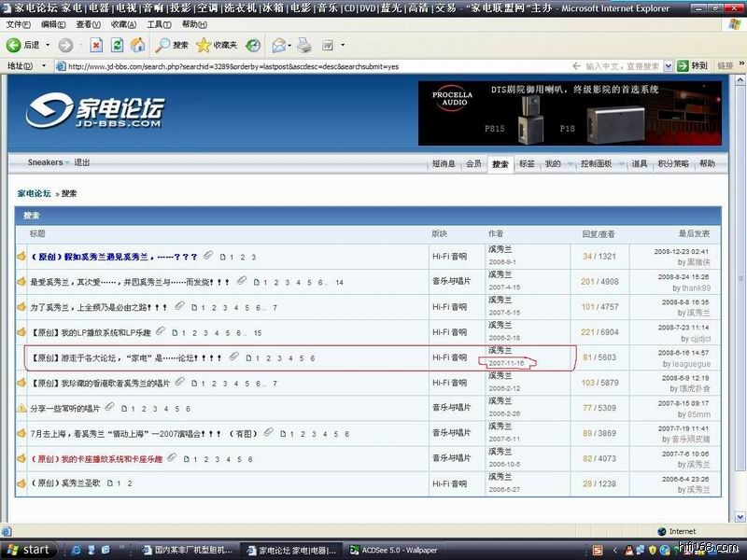The height and width of the screenshot is (560, 747).
Task: Open the 查看(V) menu
Action: [x=89, y=24]
